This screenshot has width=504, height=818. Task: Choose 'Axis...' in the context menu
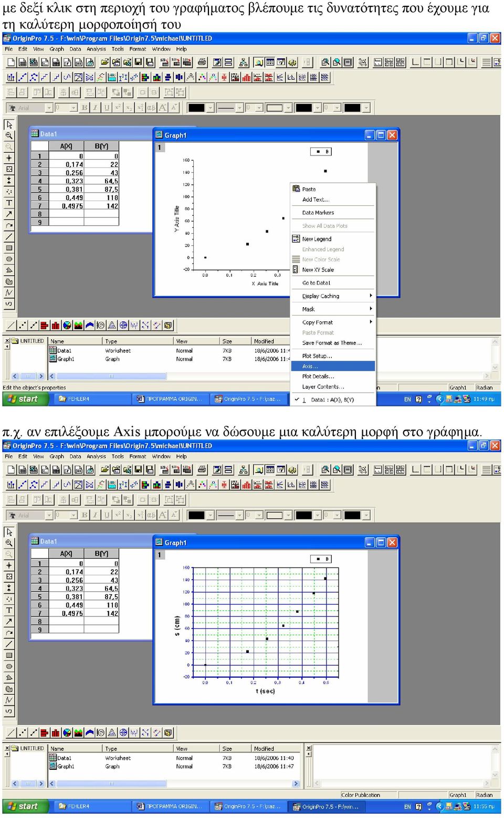333,366
